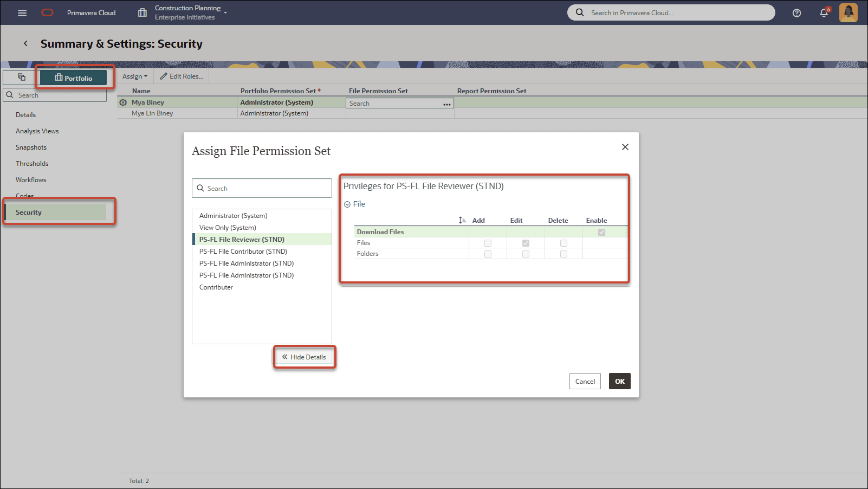Toggle Add checkbox for Folders
The height and width of the screenshot is (489, 868).
click(x=488, y=254)
